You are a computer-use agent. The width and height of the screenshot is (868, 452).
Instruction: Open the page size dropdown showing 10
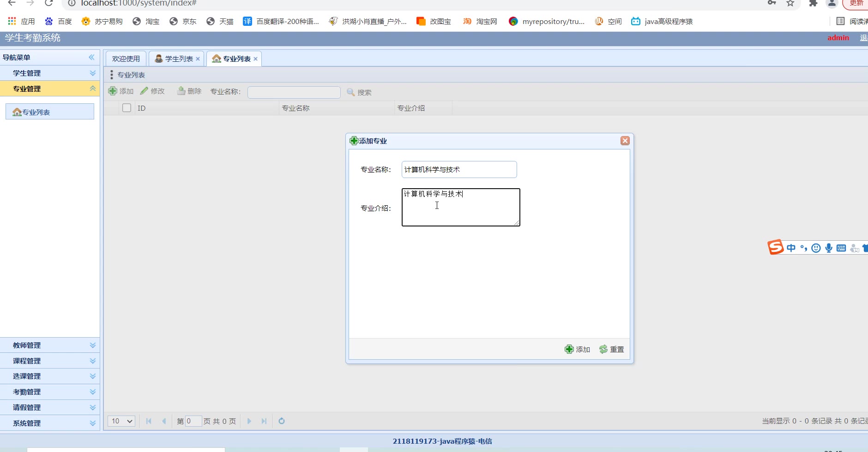[121, 421]
